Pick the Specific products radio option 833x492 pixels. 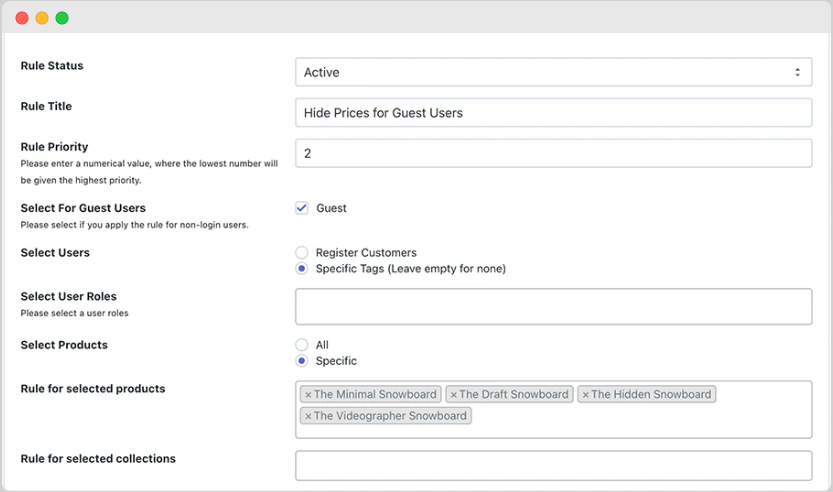tap(302, 361)
